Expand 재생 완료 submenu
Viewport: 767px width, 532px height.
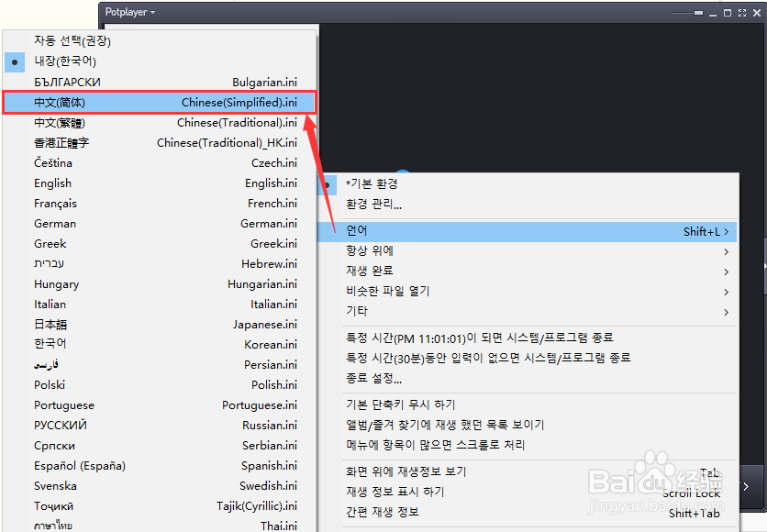528,272
